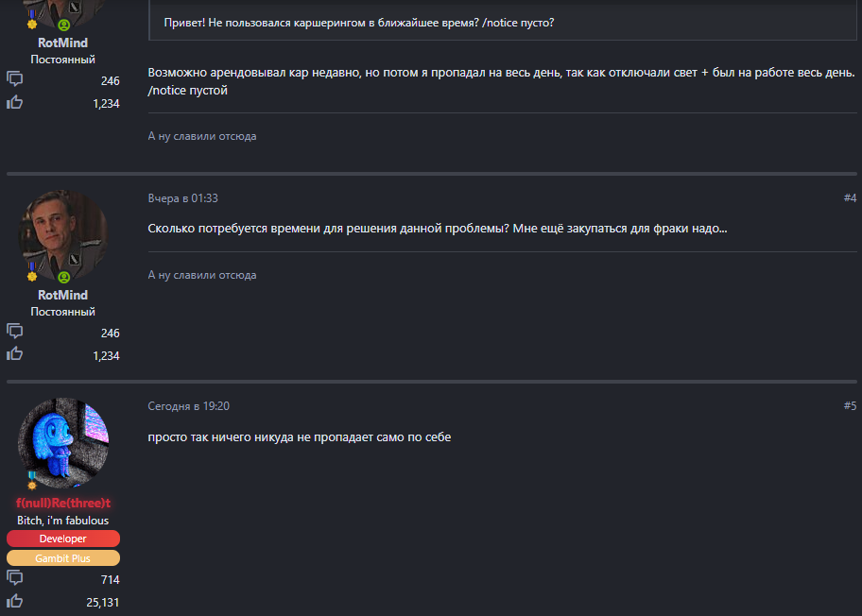Click the "Сегодня в 19:20" timestamp
The width and height of the screenshot is (862, 616).
(189, 406)
